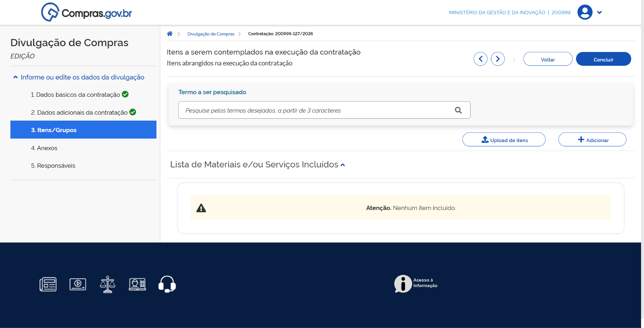This screenshot has width=644, height=328.
Task: Open the user profile avatar
Action: (585, 12)
